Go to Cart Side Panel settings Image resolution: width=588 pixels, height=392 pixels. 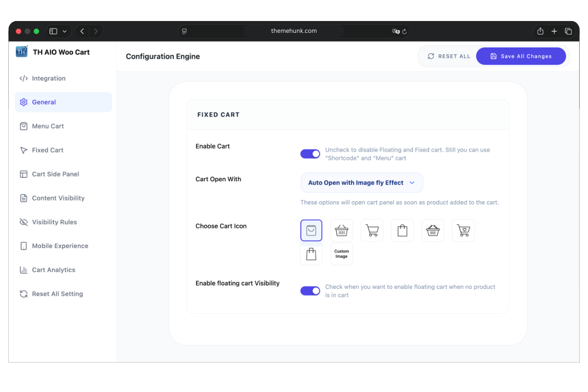tap(55, 174)
